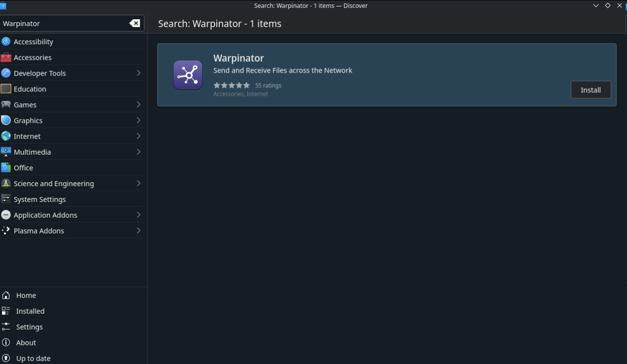Focus the Warpinator search text field
This screenshot has height=364, width=627.
[64, 24]
